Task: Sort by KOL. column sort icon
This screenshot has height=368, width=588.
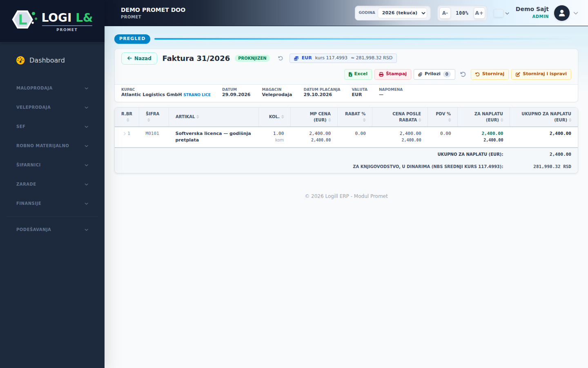Action: (x=283, y=117)
